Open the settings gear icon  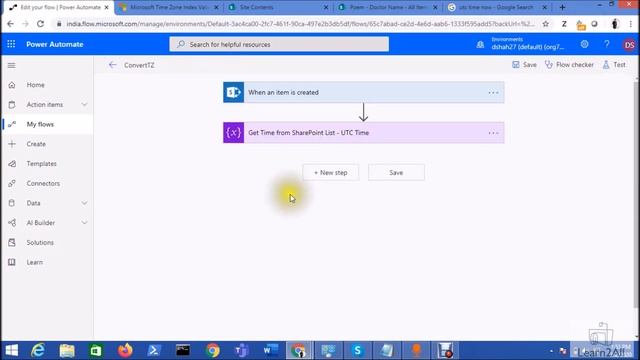584,44
